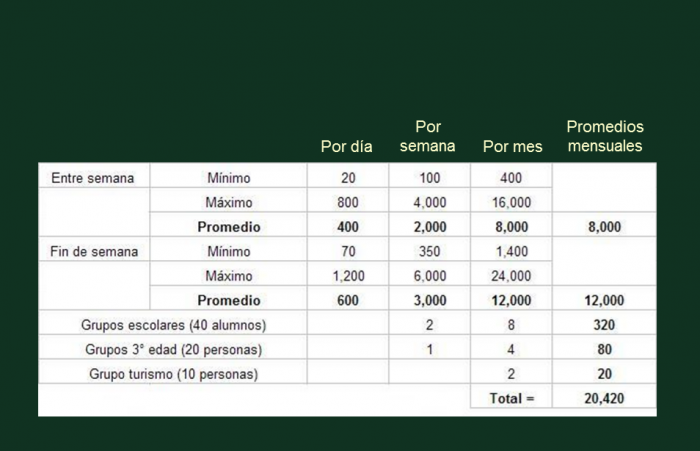Click the 80 monthly average cell

(x=604, y=350)
